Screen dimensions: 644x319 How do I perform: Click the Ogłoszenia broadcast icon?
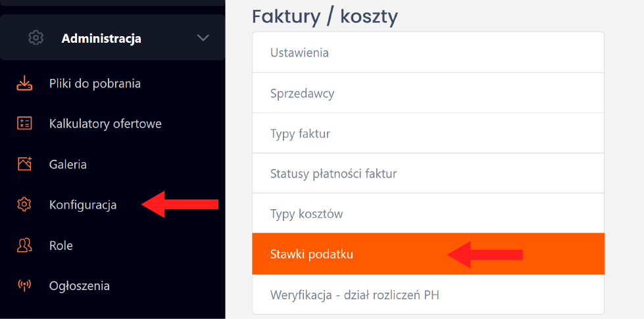[x=24, y=285]
